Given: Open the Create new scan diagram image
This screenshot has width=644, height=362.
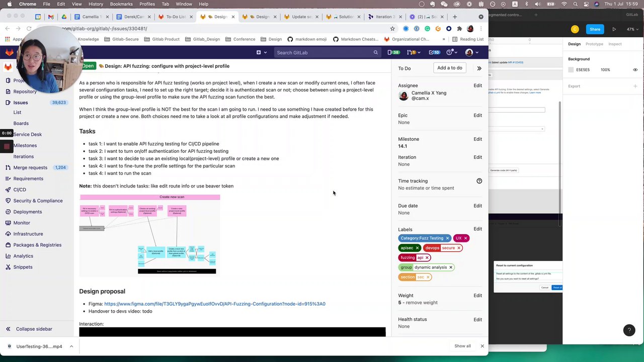Looking at the screenshot, I should (x=150, y=235).
